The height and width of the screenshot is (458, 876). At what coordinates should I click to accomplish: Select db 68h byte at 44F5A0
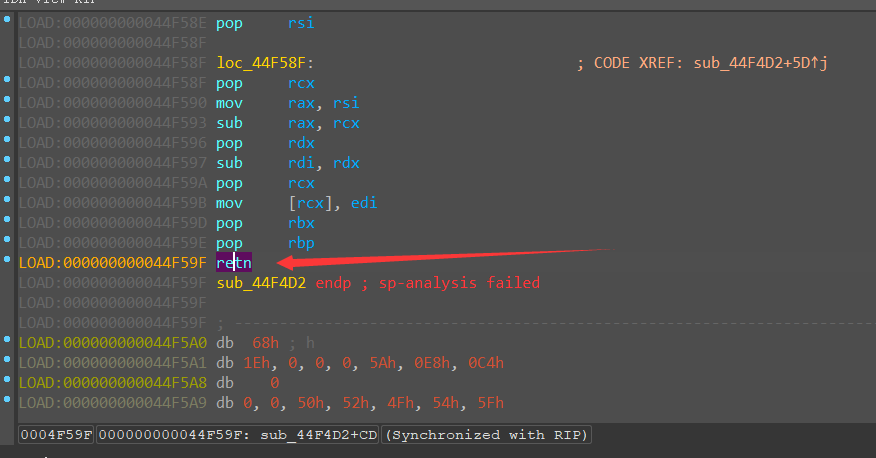tap(247, 343)
